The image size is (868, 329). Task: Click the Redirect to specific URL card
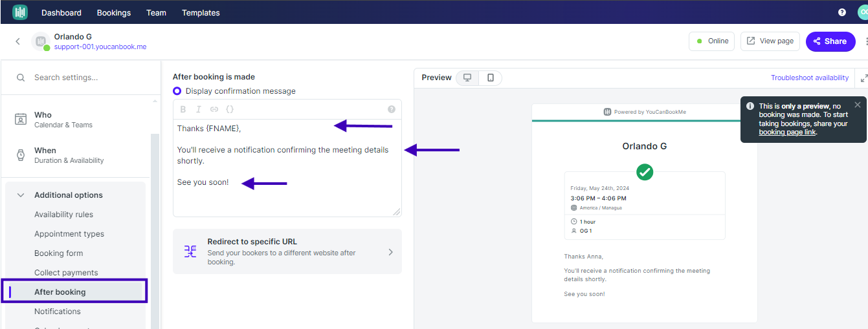[x=287, y=251]
